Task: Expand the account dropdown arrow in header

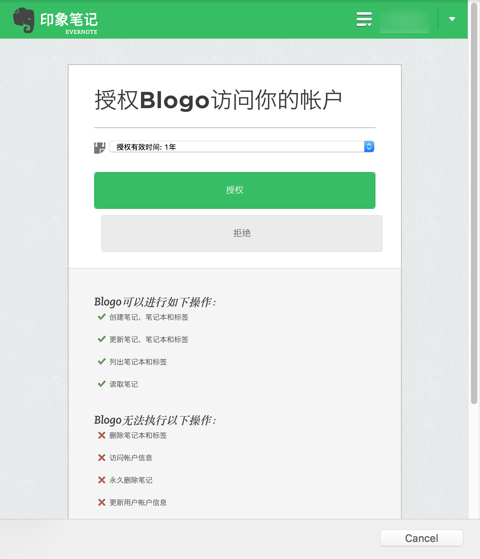Action: [452, 19]
